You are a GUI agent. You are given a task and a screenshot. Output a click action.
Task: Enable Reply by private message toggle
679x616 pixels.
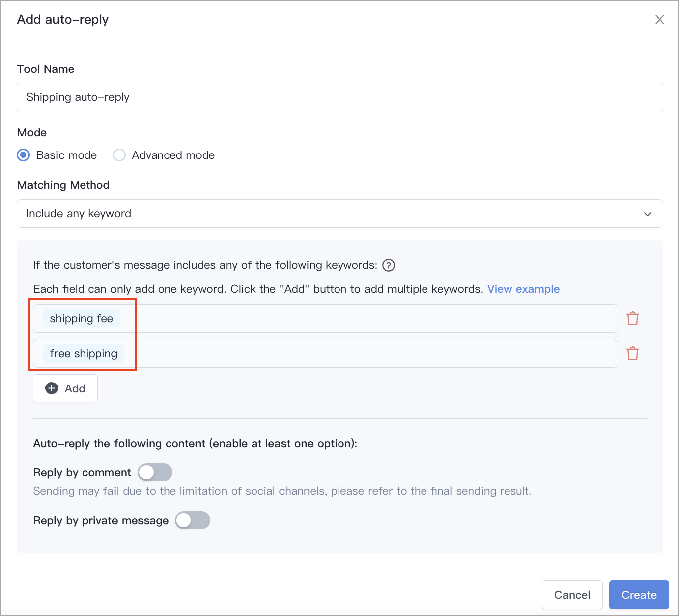[193, 520]
